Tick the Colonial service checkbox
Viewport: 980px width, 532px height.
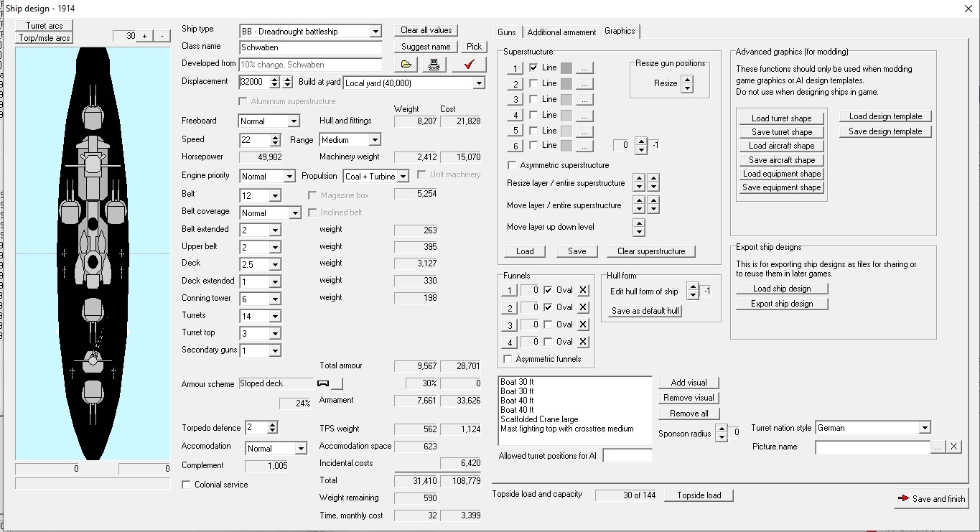coord(187,485)
